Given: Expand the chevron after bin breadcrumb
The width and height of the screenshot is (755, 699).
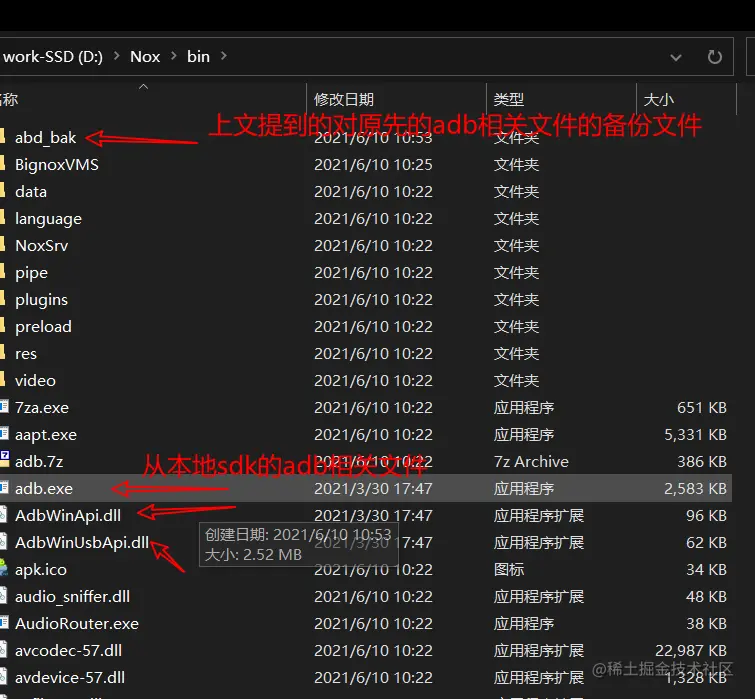Looking at the screenshot, I should pyautogui.click(x=223, y=56).
